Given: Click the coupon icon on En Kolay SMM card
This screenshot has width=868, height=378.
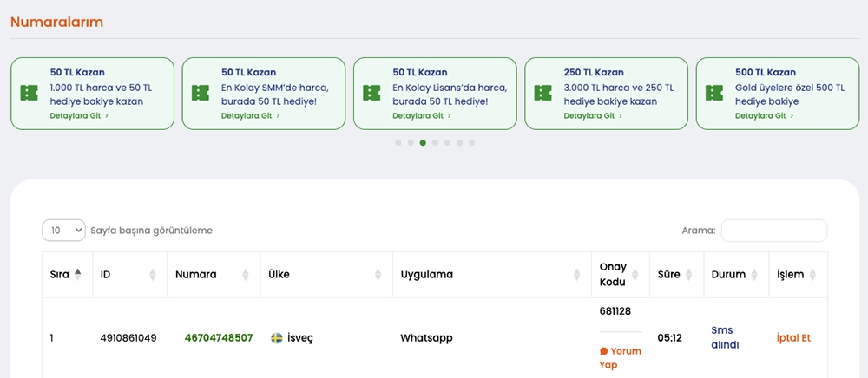Looking at the screenshot, I should click(x=201, y=93).
